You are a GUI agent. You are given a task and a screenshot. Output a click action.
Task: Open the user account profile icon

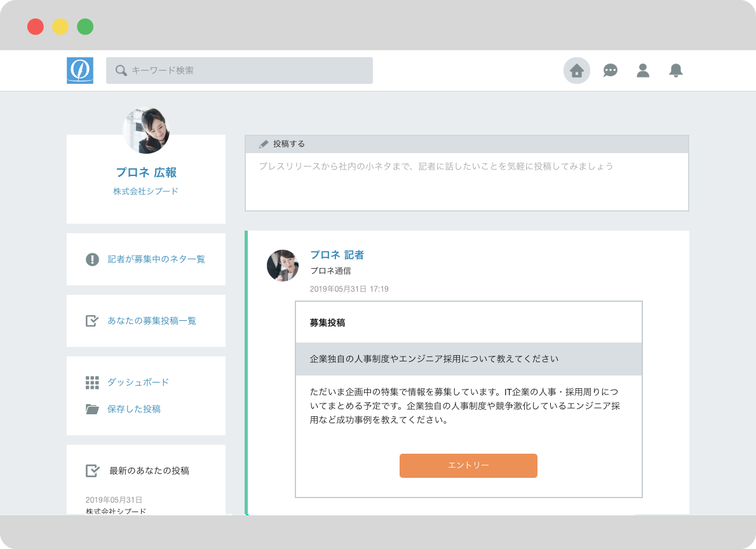pyautogui.click(x=643, y=71)
